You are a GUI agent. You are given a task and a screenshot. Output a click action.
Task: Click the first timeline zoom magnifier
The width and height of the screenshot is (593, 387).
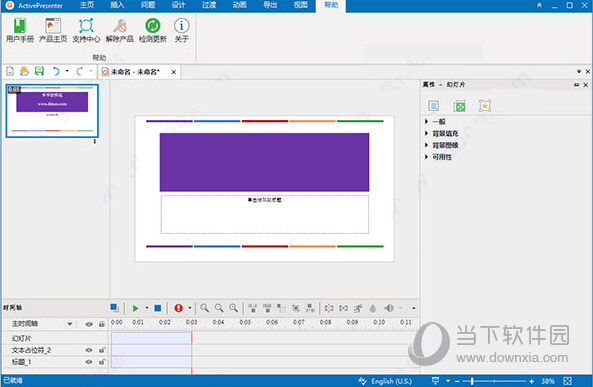coord(205,308)
